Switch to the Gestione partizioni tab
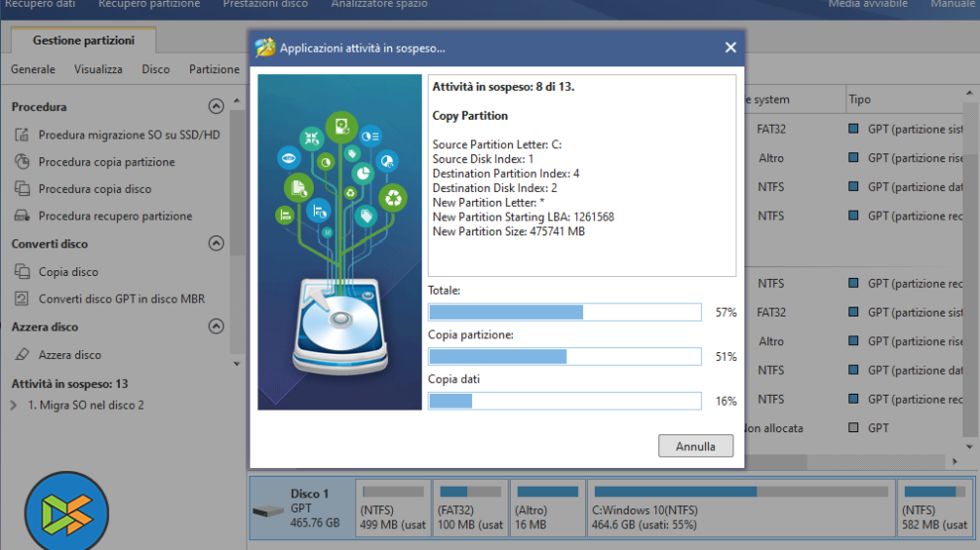Screen dimensions: 980x550 [83, 41]
